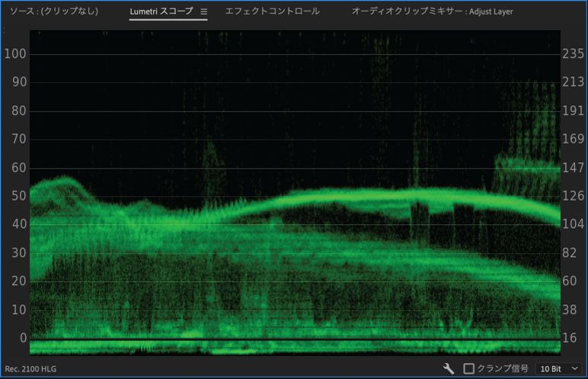Click the 60 label on right scale
588x379 pixels.
click(x=569, y=281)
